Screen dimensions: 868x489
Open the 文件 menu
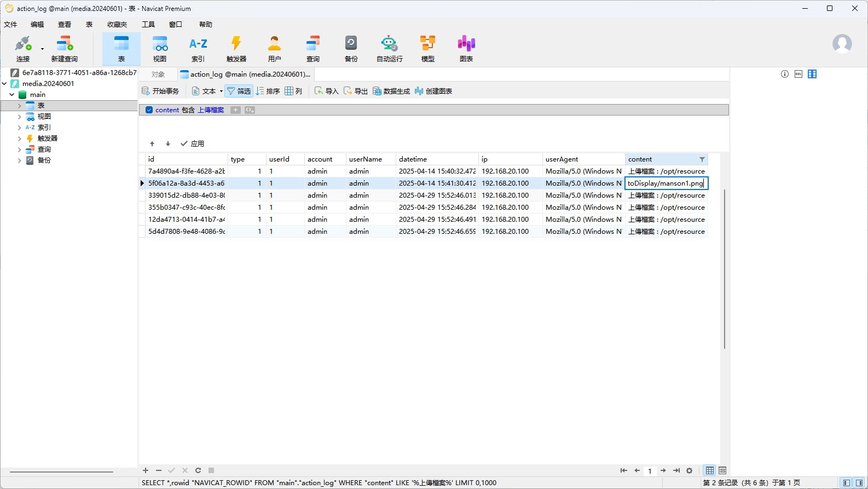[10, 25]
